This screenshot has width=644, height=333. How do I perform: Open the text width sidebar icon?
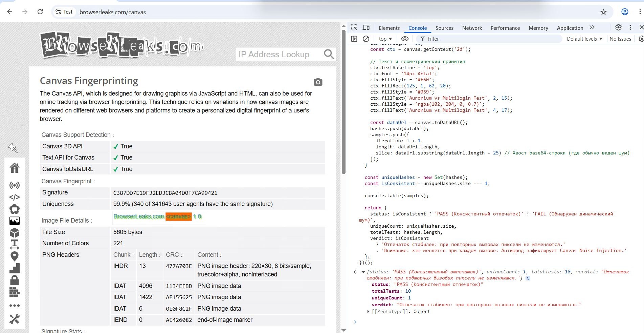pyautogui.click(x=15, y=244)
